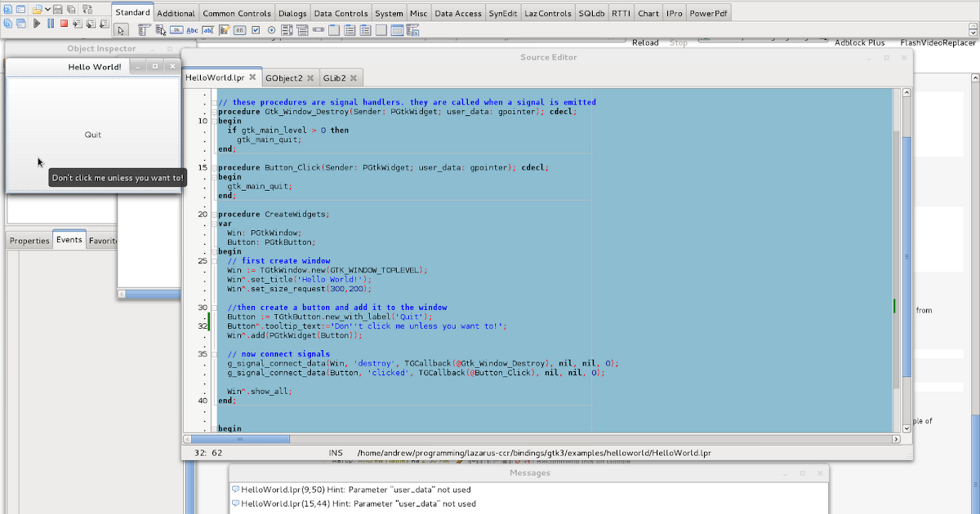Open the SQLdb palette tab
The image size is (980, 514).
click(591, 13)
